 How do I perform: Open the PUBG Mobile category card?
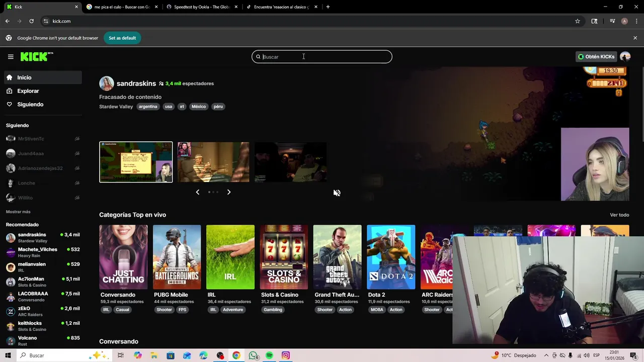coord(177,257)
